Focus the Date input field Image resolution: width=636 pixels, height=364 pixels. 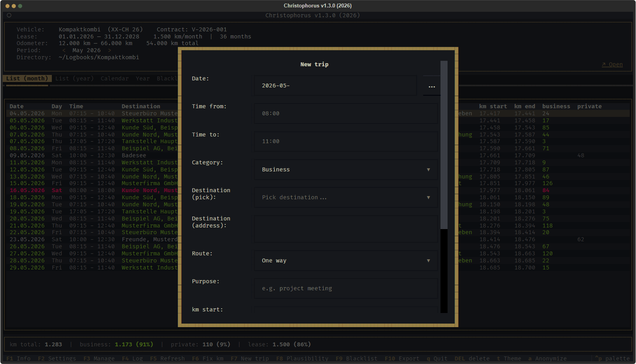coord(336,86)
